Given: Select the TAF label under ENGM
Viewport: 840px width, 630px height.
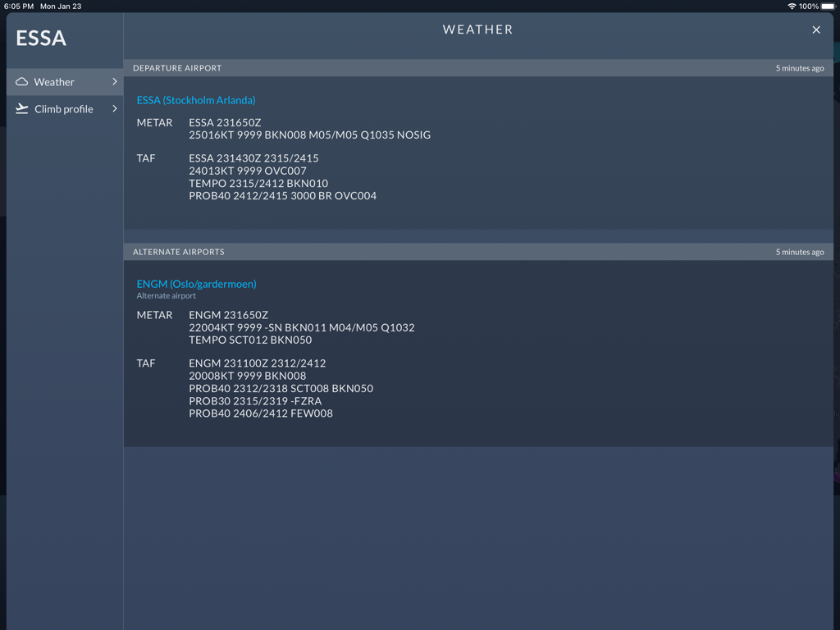Looking at the screenshot, I should (x=146, y=363).
